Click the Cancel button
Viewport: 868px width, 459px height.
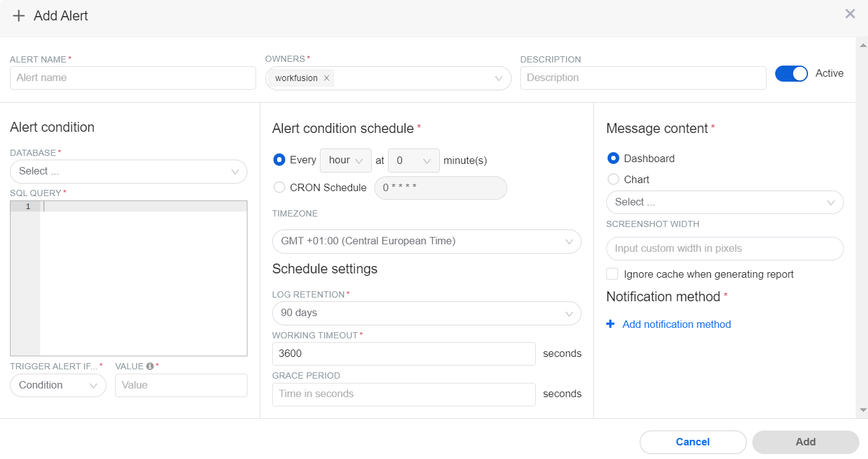click(x=693, y=442)
